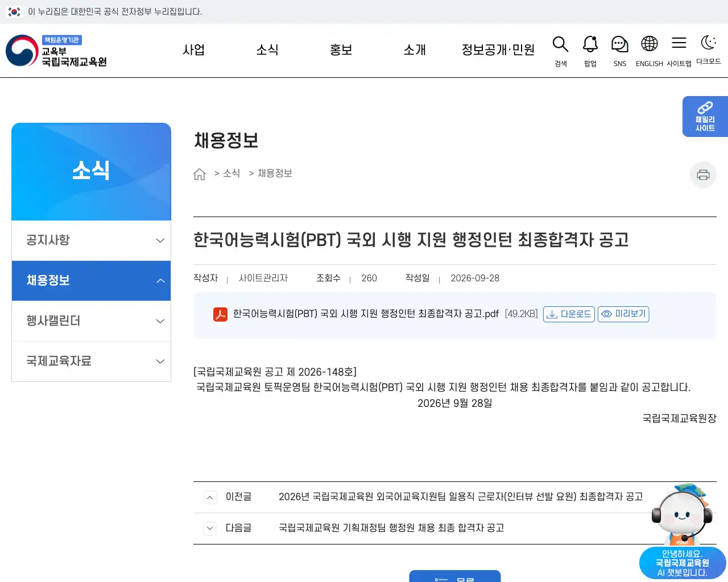This screenshot has width=728, height=582.
Task: Click the notice number 제 2026-148호 line
Action: [275, 372]
